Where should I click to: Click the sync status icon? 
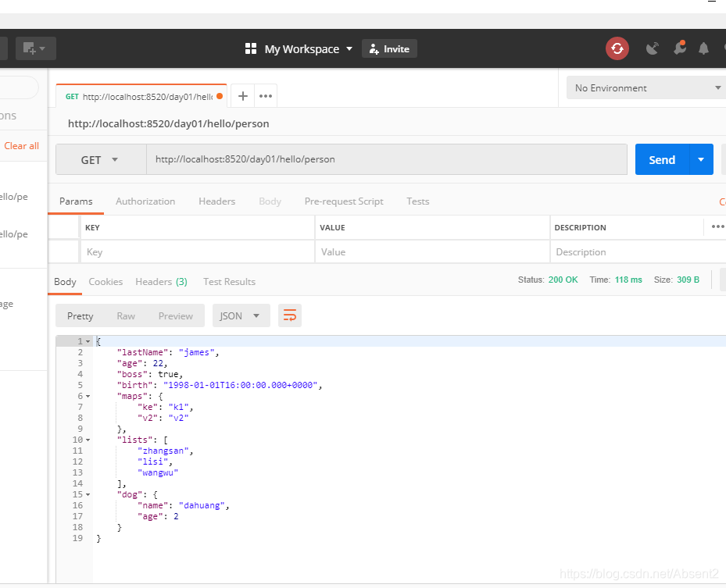pos(617,48)
